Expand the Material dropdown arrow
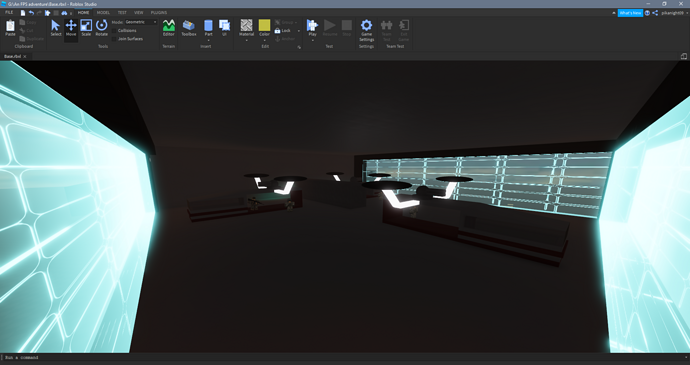The width and height of the screenshot is (690, 365). 246,41
